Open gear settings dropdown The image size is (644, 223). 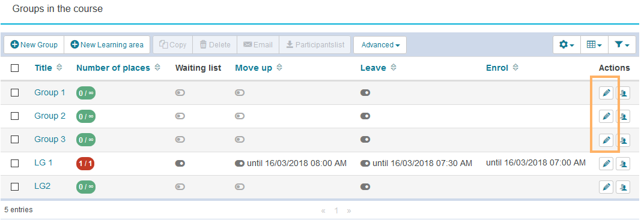[x=567, y=45]
